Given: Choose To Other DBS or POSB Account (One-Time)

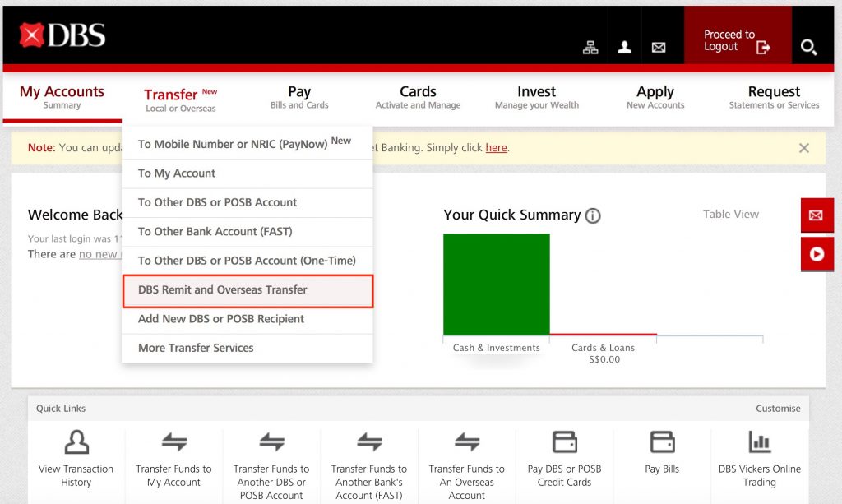Looking at the screenshot, I should click(x=247, y=261).
